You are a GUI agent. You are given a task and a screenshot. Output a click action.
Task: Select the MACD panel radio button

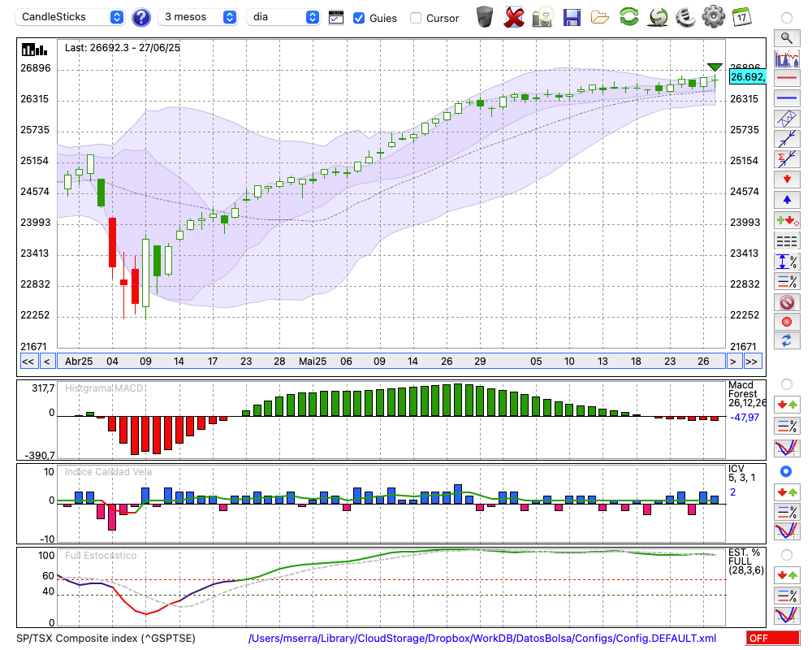pyautogui.click(x=787, y=384)
